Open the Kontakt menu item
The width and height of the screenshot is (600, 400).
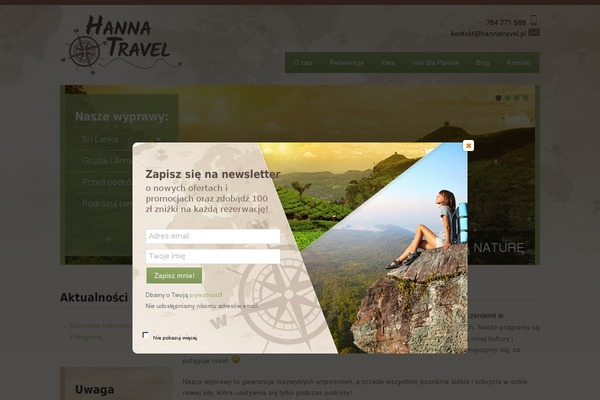pyautogui.click(x=518, y=62)
